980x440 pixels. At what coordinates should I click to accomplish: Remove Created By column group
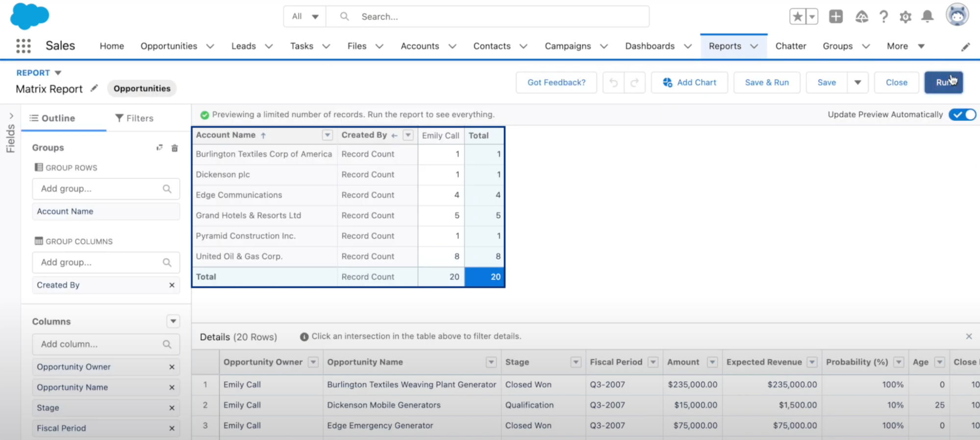[x=172, y=285]
